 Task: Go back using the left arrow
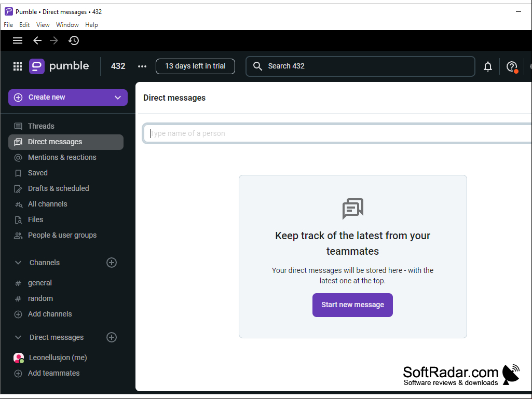[37, 40]
